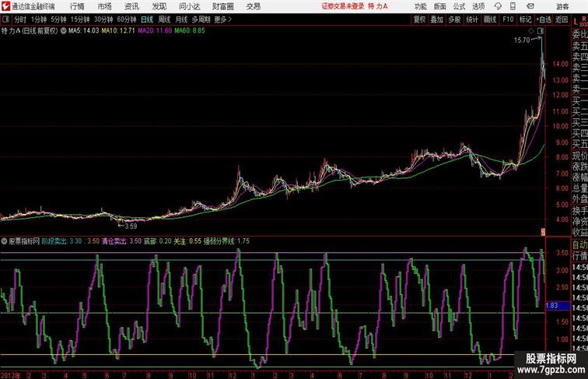Open the 公式 menu

(459, 6)
